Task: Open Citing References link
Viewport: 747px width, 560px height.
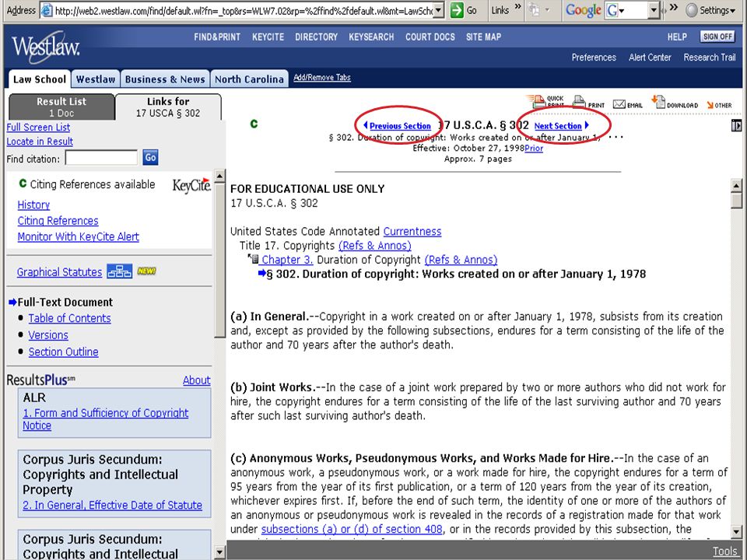Action: pos(58,221)
